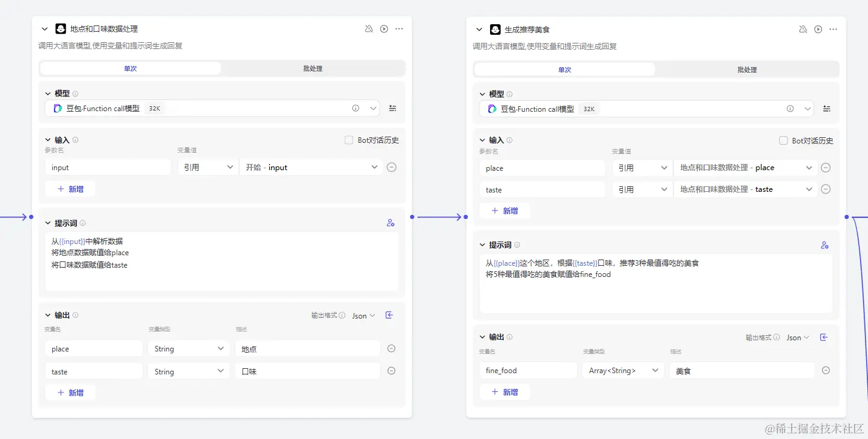
Task: Delete the place output variable row
Action: coord(391,348)
